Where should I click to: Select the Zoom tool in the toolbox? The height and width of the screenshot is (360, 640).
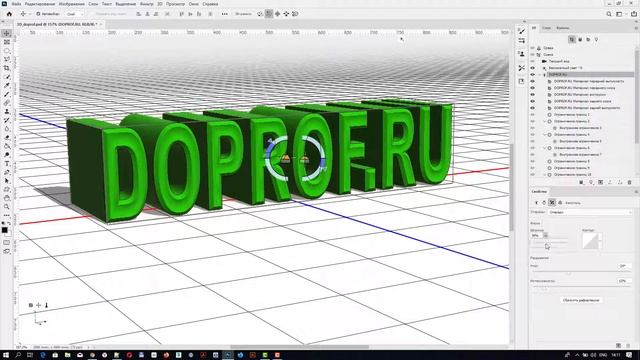coord(7,207)
